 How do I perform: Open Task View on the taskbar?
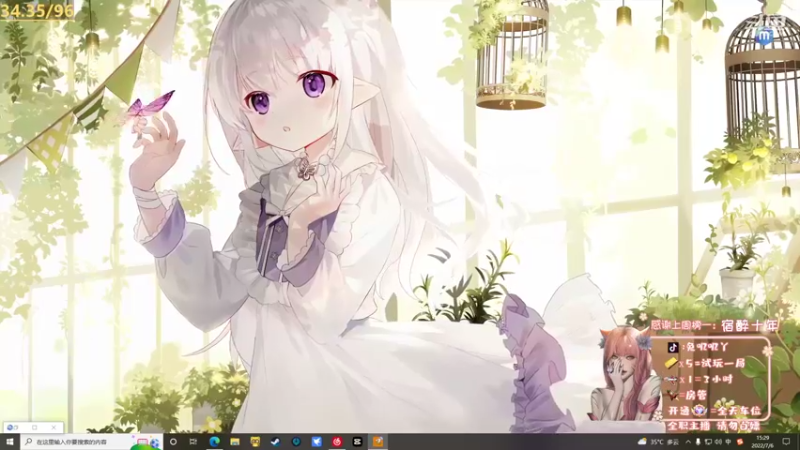193,441
